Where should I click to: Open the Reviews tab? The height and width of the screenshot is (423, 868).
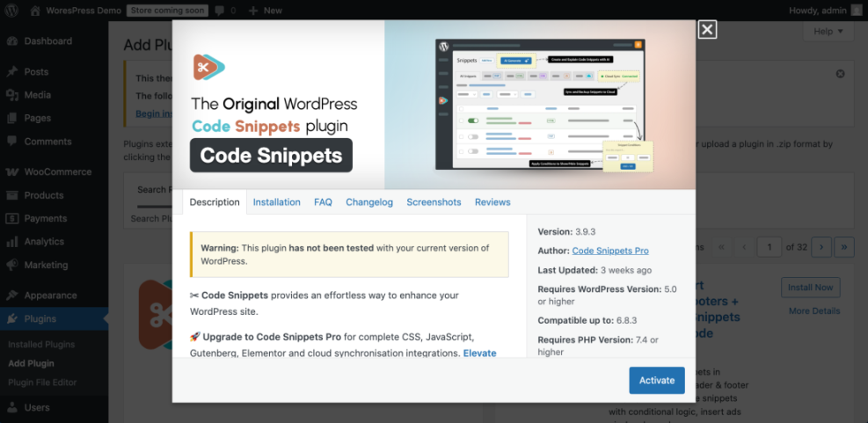(492, 202)
